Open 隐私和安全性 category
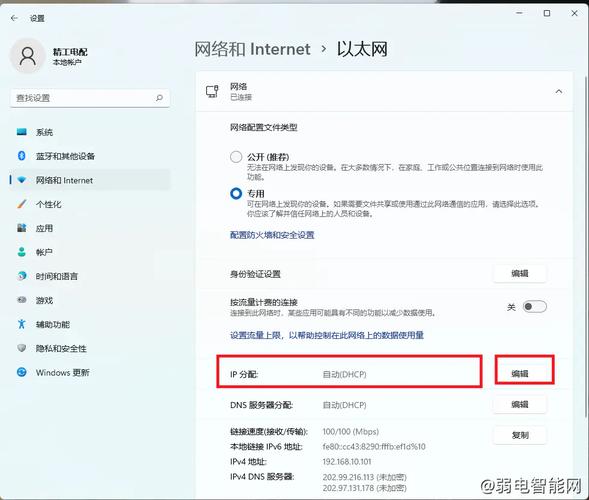 click(x=89, y=348)
